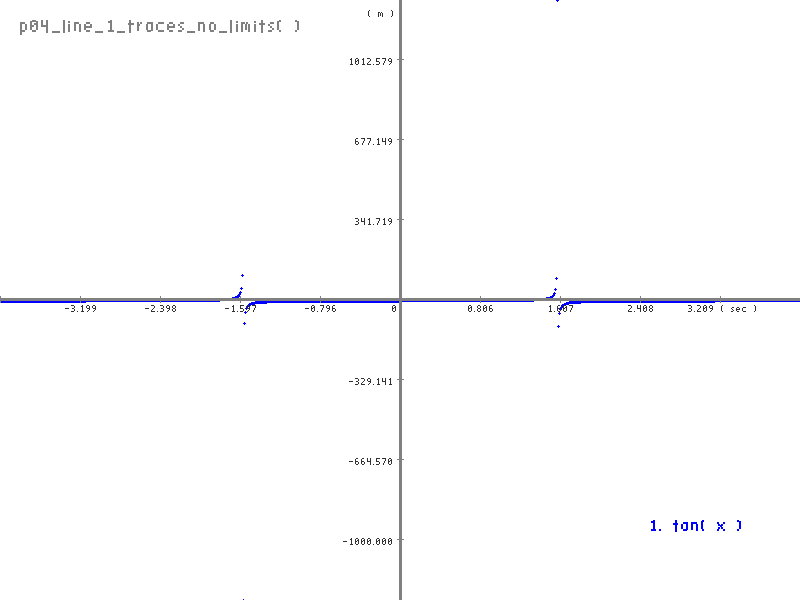Click the plot title p04_line_1_traces_no_limits
Viewport: 800px width, 600px height.
160,26
